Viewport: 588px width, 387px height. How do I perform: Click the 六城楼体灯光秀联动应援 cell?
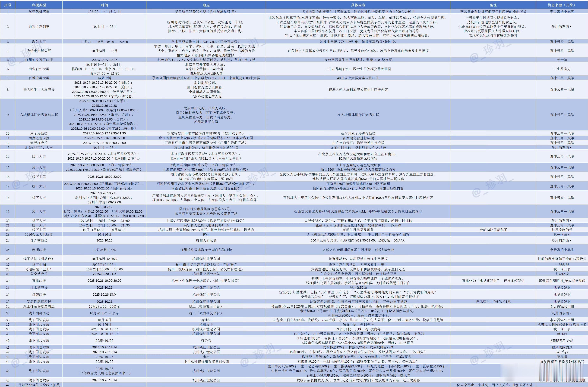pos(39,115)
